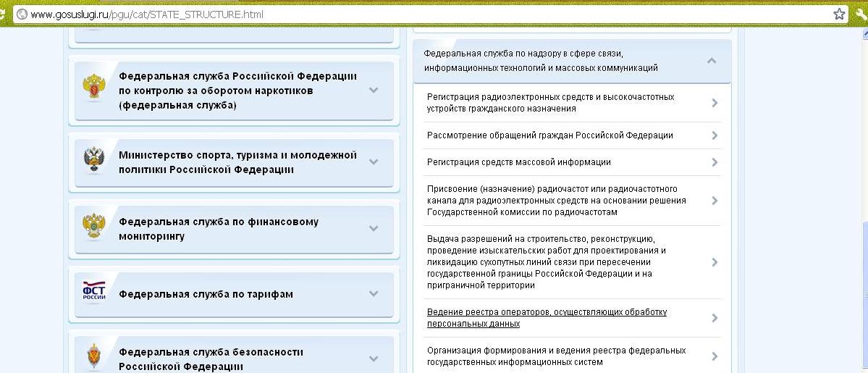The height and width of the screenshot is (373, 868).
Task: Click the bookmark star icon in address bar
Action: (x=839, y=14)
